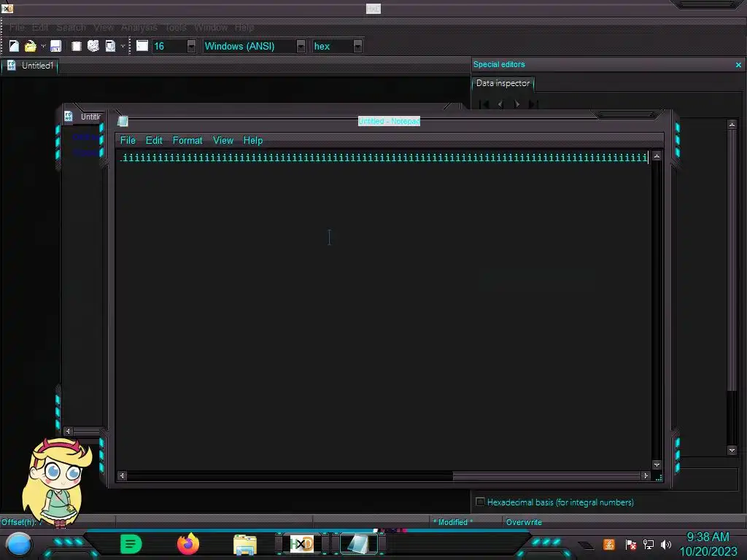The height and width of the screenshot is (560, 747).
Task: Open RAM editor chip icon in HxD
Action: tap(76, 46)
